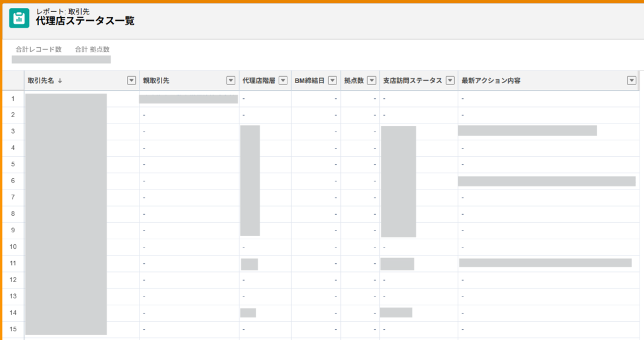Select row number 15
Viewport: 644px width, 340px height.
click(x=13, y=329)
